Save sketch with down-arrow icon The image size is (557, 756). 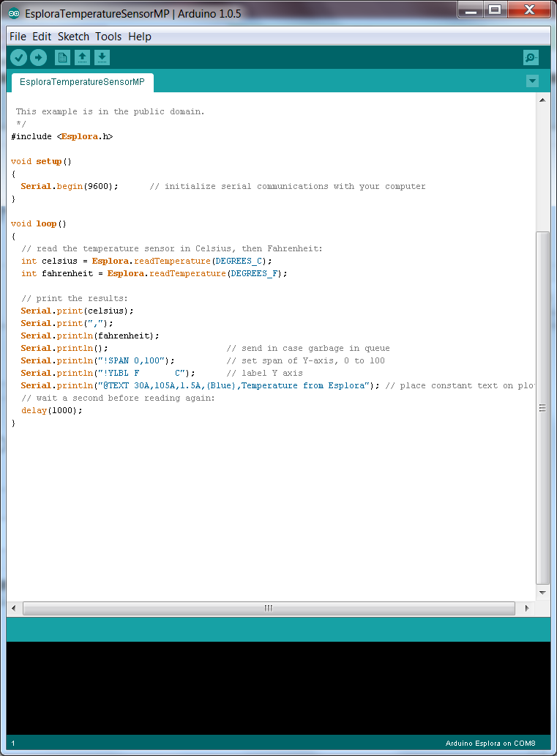(x=102, y=58)
